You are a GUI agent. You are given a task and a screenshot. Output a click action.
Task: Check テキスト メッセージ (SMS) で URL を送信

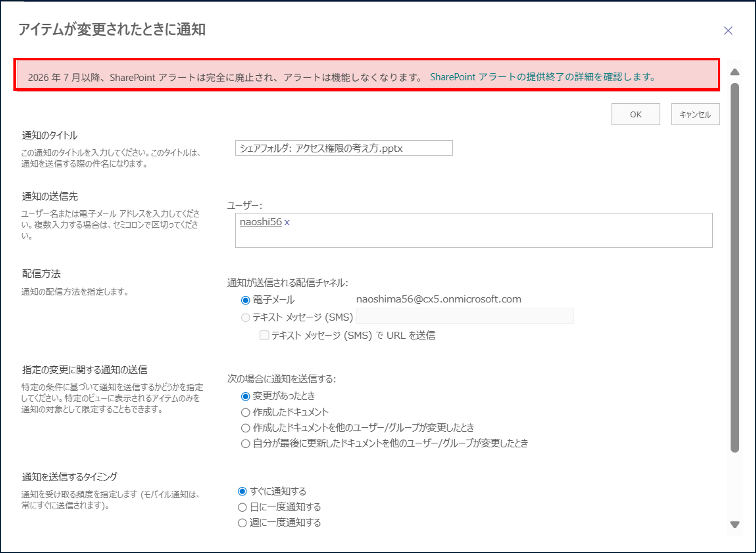[264, 335]
